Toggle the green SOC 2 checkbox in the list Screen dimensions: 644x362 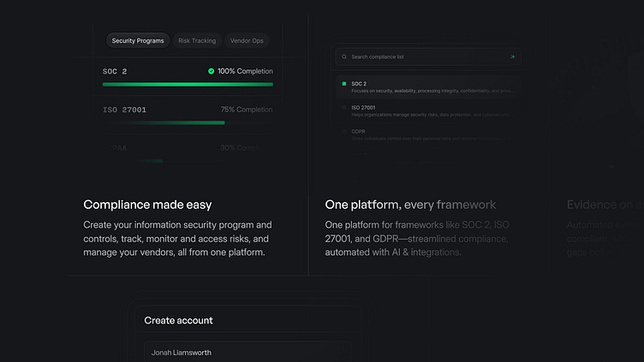tap(343, 84)
